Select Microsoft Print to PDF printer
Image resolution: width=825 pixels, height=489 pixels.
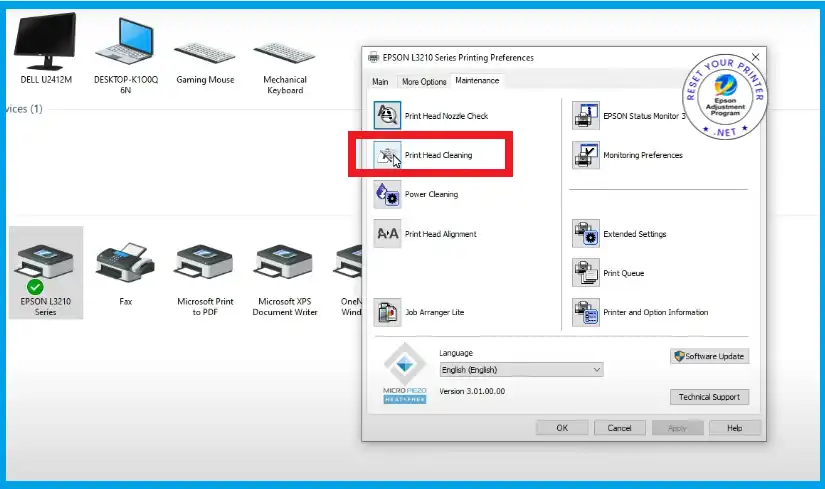(x=205, y=279)
